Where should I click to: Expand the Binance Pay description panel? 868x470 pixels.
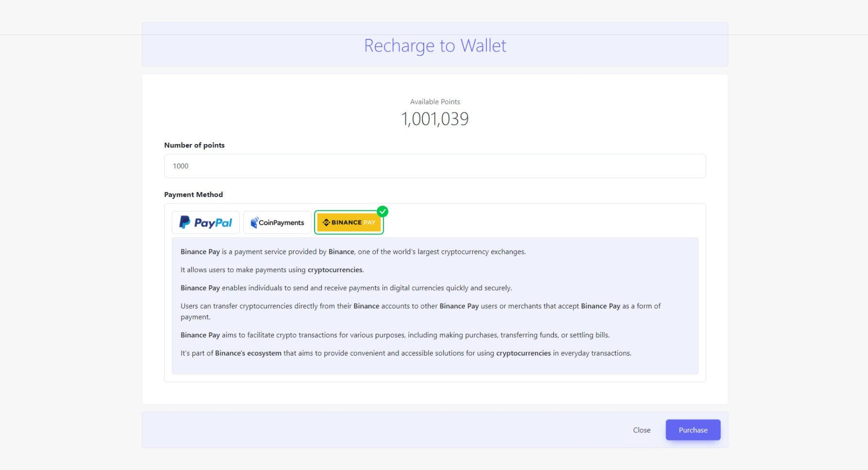434,306
